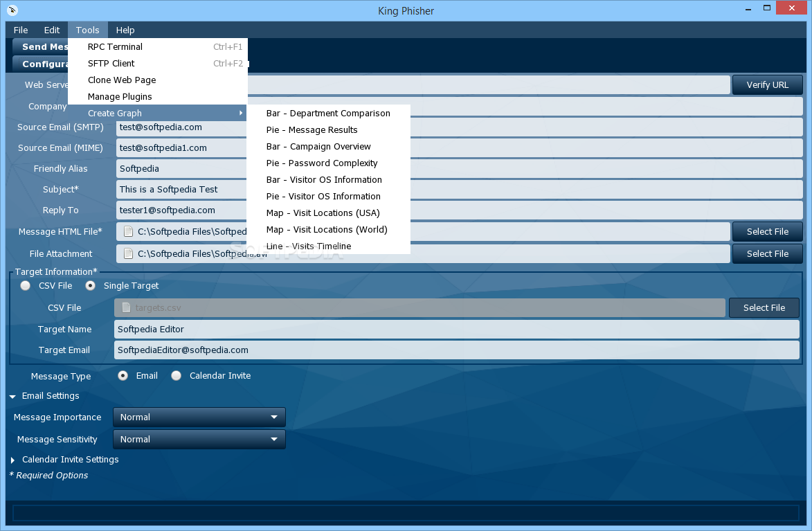Click the Reply To input field
This screenshot has width=812, height=531.
click(x=460, y=210)
